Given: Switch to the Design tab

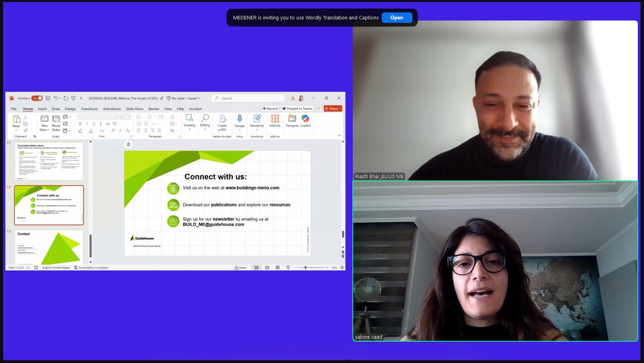Looking at the screenshot, I should click(x=70, y=109).
